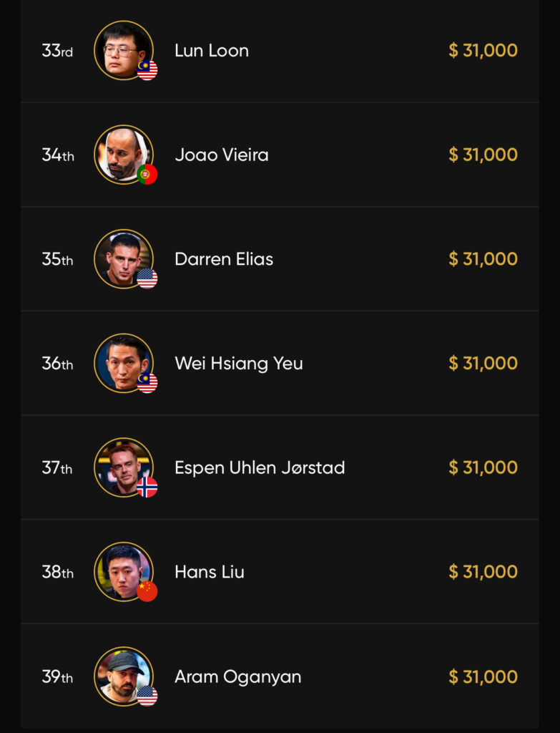The width and height of the screenshot is (560, 733).
Task: Open Aram Oganyan's profile photo
Action: pos(122,675)
